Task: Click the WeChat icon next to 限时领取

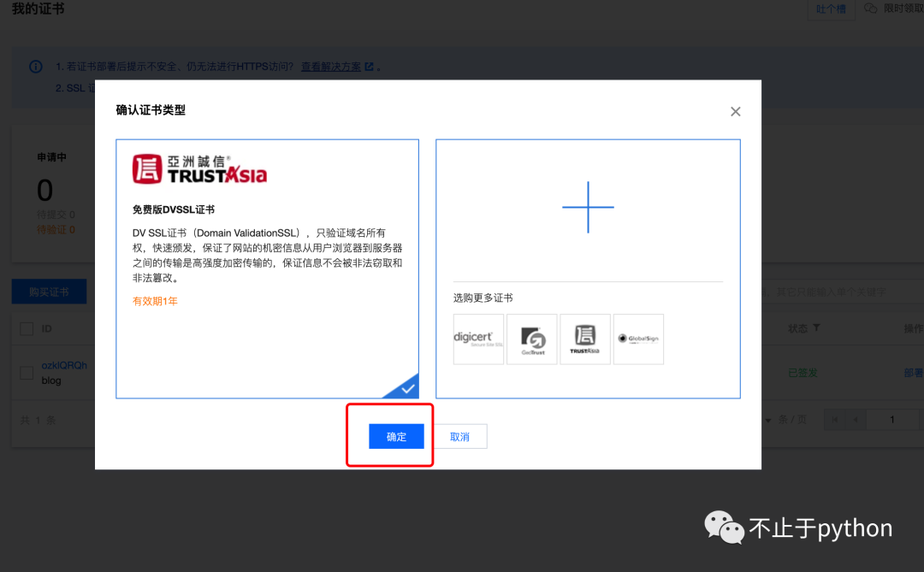Action: click(871, 9)
